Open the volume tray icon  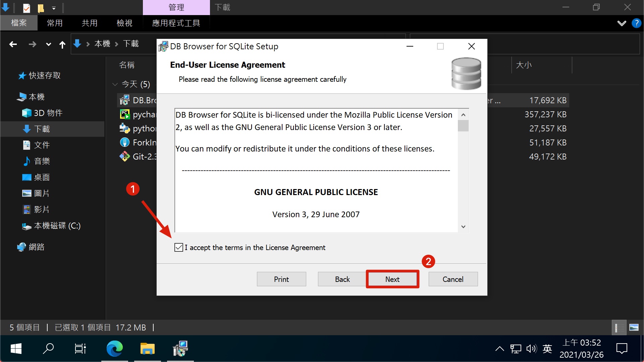(532, 349)
